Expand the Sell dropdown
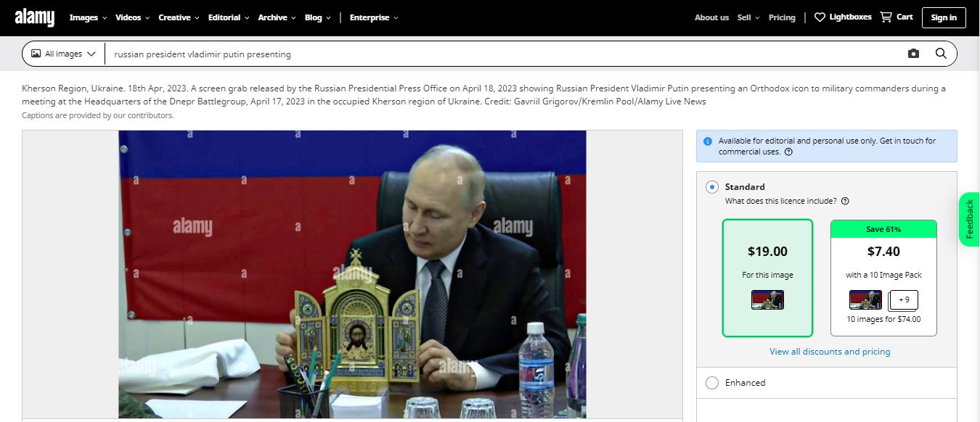 point(748,17)
